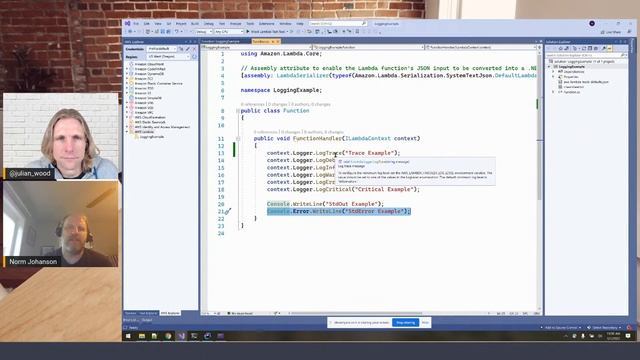Switch to the Function: LoggingExample tab
Image resolution: width=640 pixels, height=360 pixels.
(x=220, y=42)
